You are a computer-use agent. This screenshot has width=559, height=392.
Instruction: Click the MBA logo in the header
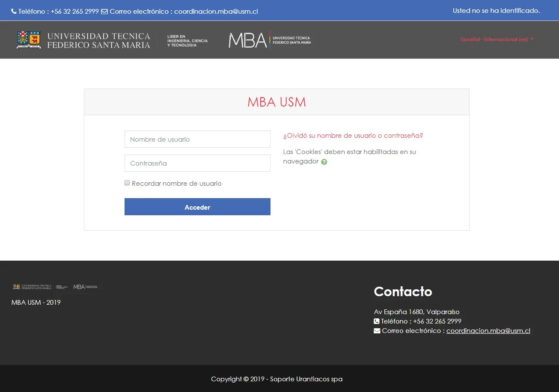[x=270, y=40]
